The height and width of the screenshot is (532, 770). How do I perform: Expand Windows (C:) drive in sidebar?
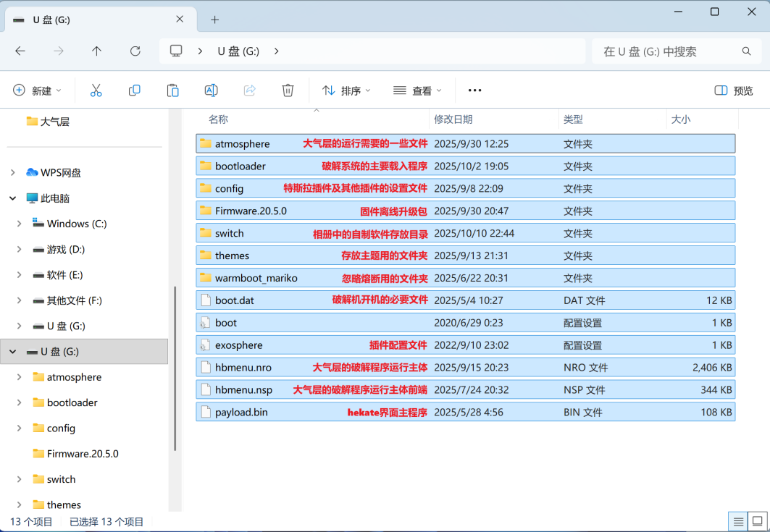pyautogui.click(x=19, y=224)
